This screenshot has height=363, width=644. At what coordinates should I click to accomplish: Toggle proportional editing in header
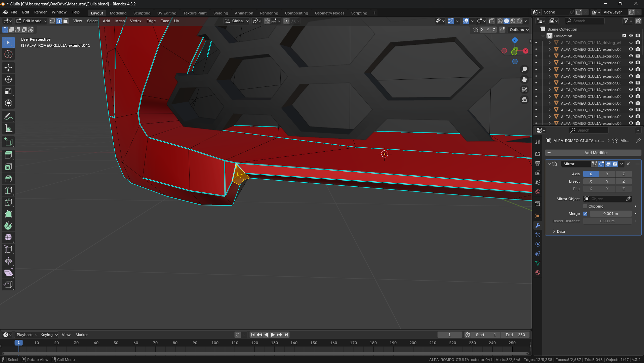coord(286,21)
